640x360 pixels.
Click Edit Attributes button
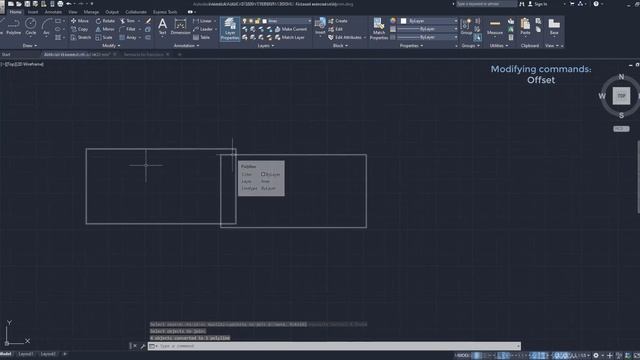[345, 37]
